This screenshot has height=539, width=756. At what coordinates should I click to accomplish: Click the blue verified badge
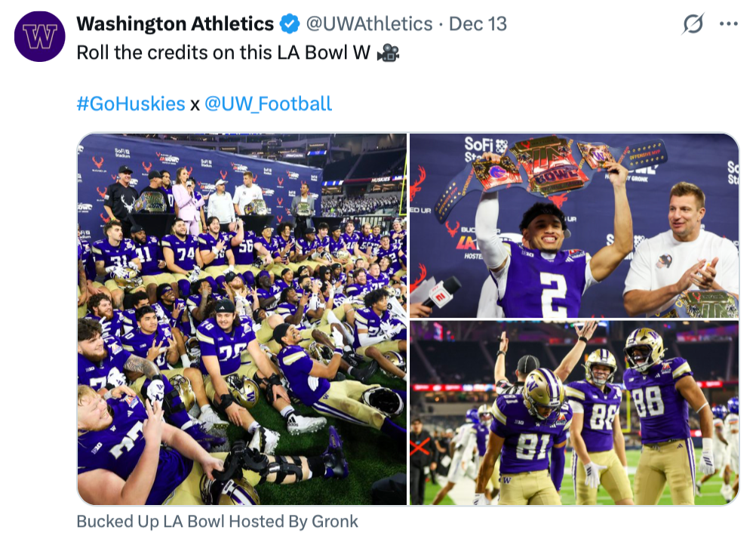click(x=290, y=24)
